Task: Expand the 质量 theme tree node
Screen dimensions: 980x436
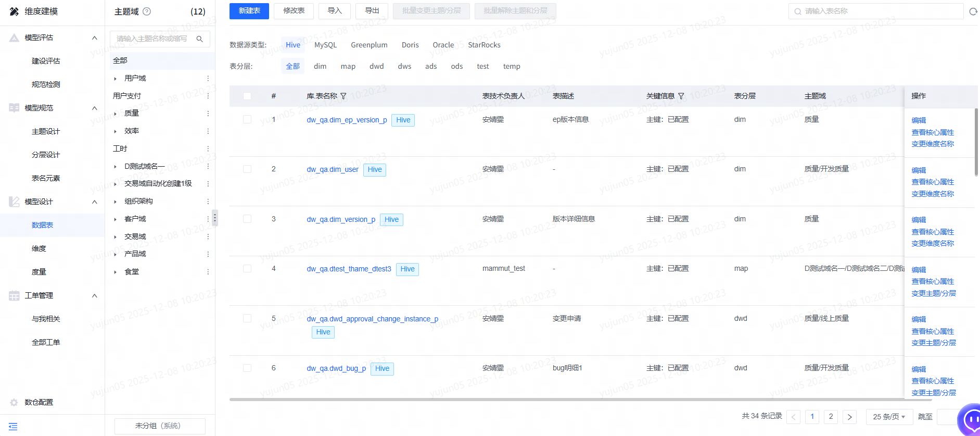Action: [x=115, y=114]
